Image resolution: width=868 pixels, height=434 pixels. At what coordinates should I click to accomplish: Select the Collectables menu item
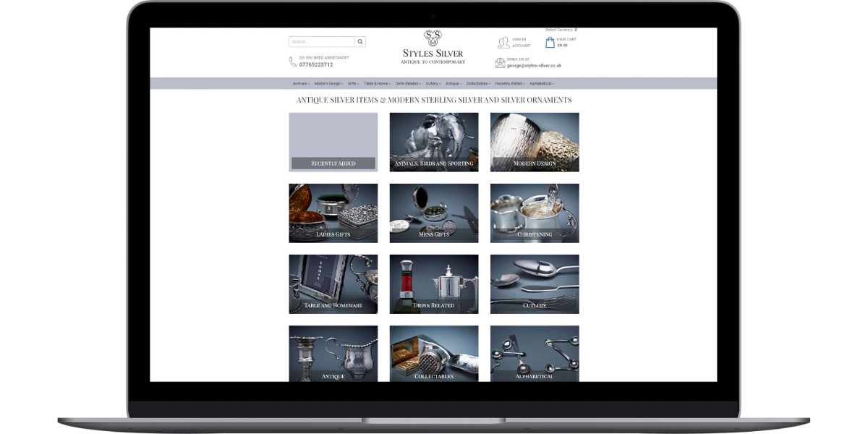pyautogui.click(x=478, y=84)
